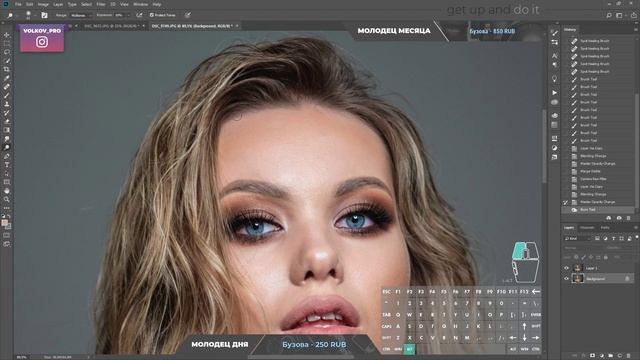This screenshot has height=360, width=640.
Task: Click the Layer 1 thumbnail
Action: (577, 268)
